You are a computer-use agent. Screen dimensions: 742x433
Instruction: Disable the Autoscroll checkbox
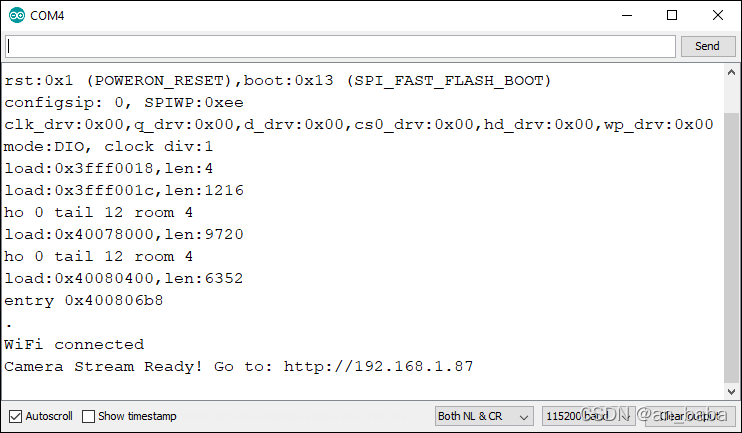[15, 416]
